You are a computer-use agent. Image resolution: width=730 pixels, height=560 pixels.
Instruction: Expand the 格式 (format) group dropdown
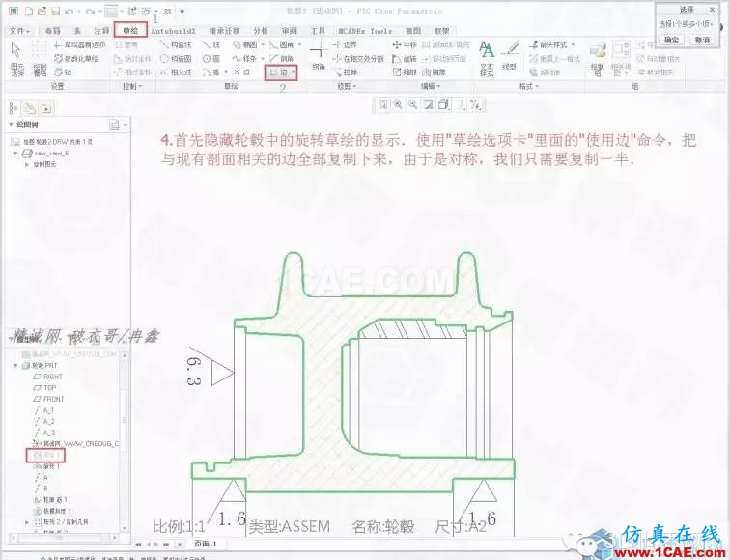528,86
